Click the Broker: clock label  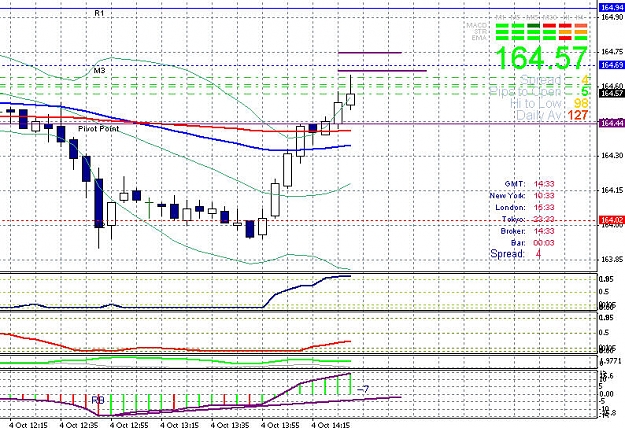click(513, 231)
